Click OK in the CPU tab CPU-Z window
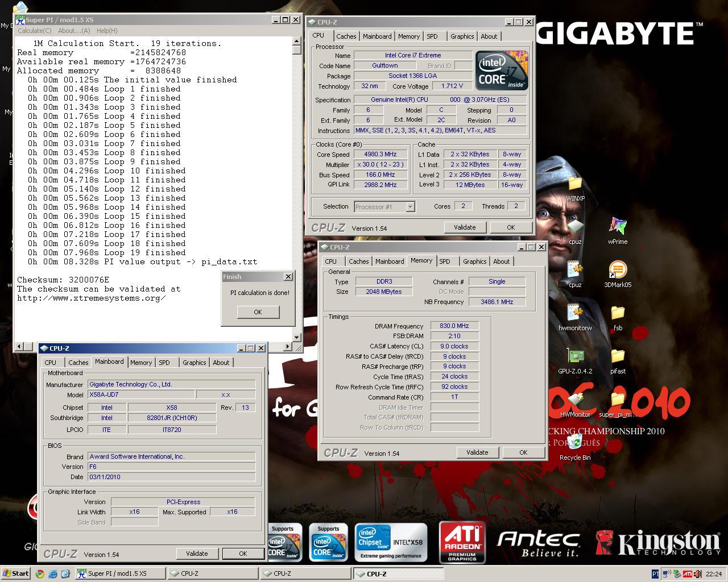 (511, 227)
